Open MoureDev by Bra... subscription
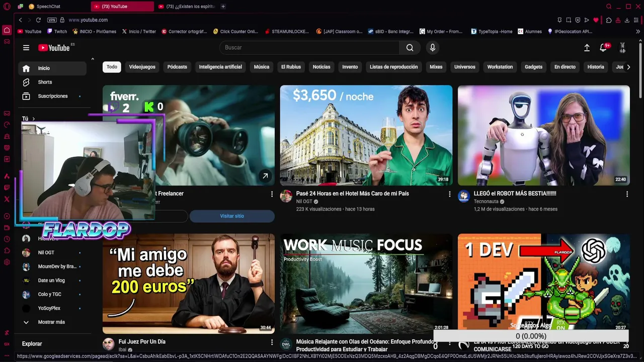Viewport: 644px width, 362px height. click(x=52, y=266)
